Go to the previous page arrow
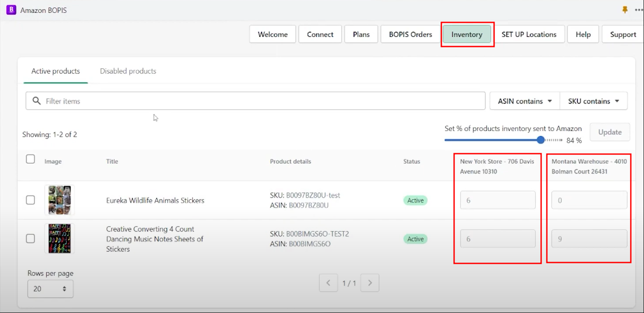The height and width of the screenshot is (313, 644). click(x=328, y=283)
